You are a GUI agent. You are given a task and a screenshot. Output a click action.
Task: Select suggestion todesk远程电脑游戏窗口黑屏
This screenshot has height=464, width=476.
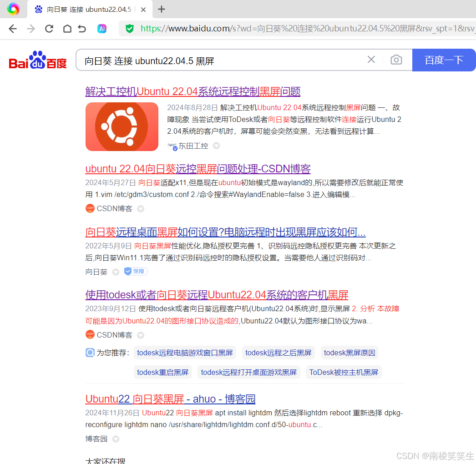pyautogui.click(x=185, y=353)
